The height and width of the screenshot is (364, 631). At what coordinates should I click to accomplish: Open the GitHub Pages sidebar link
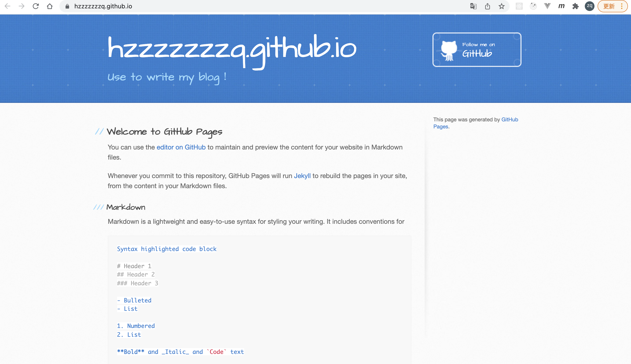pyautogui.click(x=509, y=120)
